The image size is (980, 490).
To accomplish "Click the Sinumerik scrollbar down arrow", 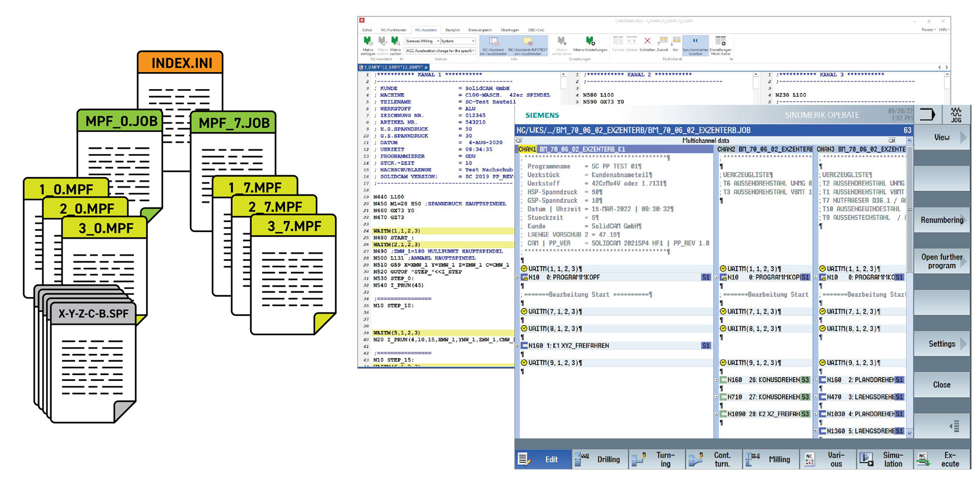I will tap(910, 433).
